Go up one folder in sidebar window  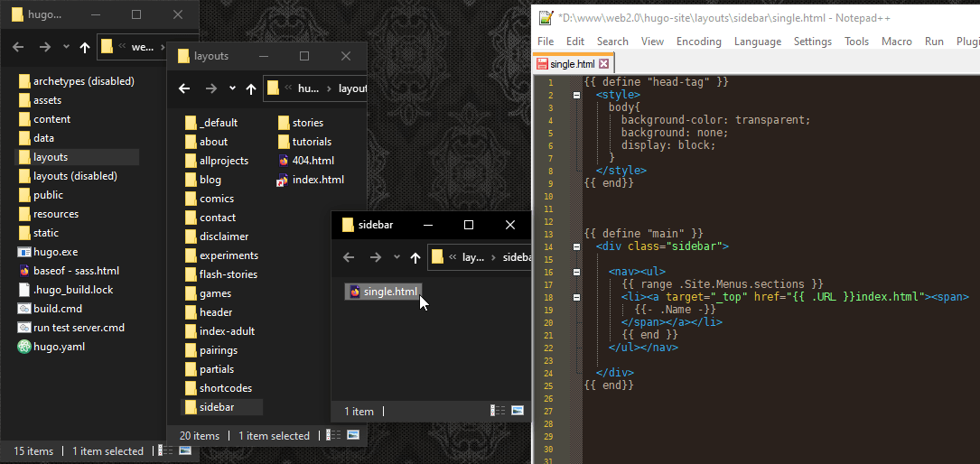coord(415,257)
